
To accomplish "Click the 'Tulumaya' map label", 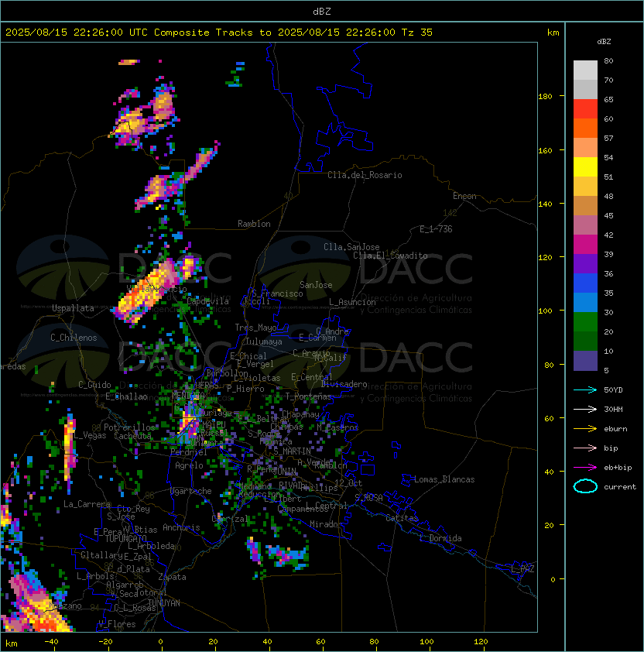I will point(264,341).
